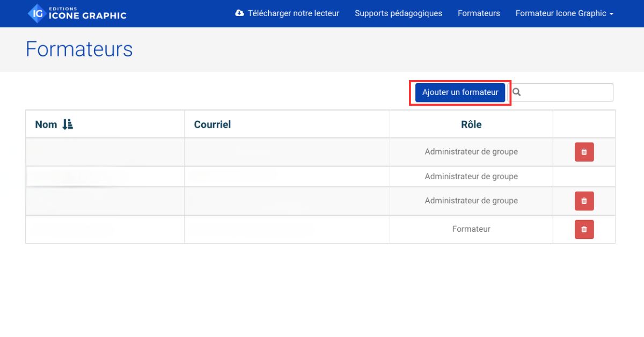644x337 pixels.
Task: Delete the first row's formateur with trash icon
Action: tap(584, 152)
